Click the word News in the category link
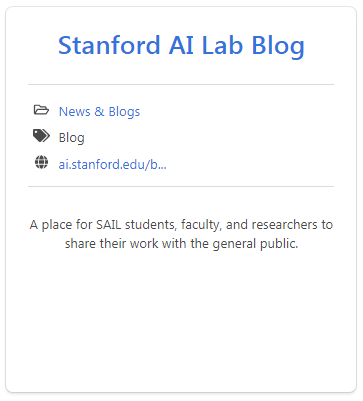 pos(74,111)
